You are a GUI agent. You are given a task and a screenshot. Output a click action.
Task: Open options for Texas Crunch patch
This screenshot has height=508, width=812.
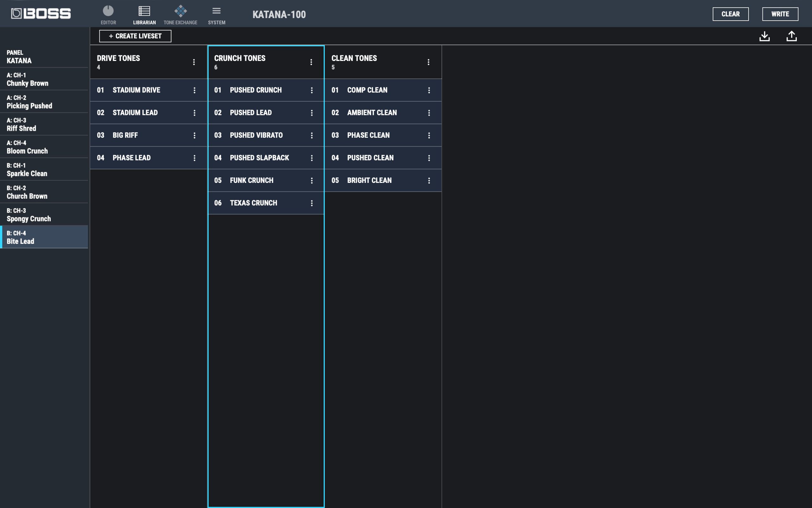tap(312, 203)
